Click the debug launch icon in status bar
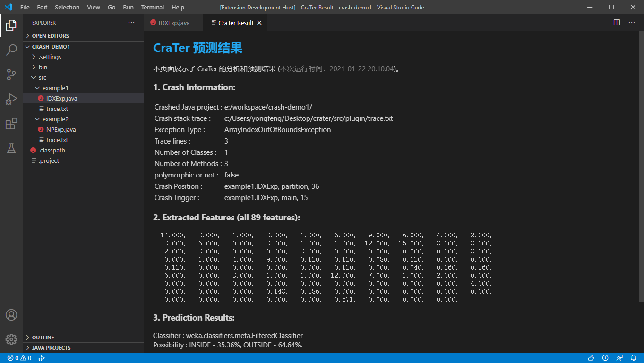Image resolution: width=644 pixels, height=363 pixels. (42, 358)
